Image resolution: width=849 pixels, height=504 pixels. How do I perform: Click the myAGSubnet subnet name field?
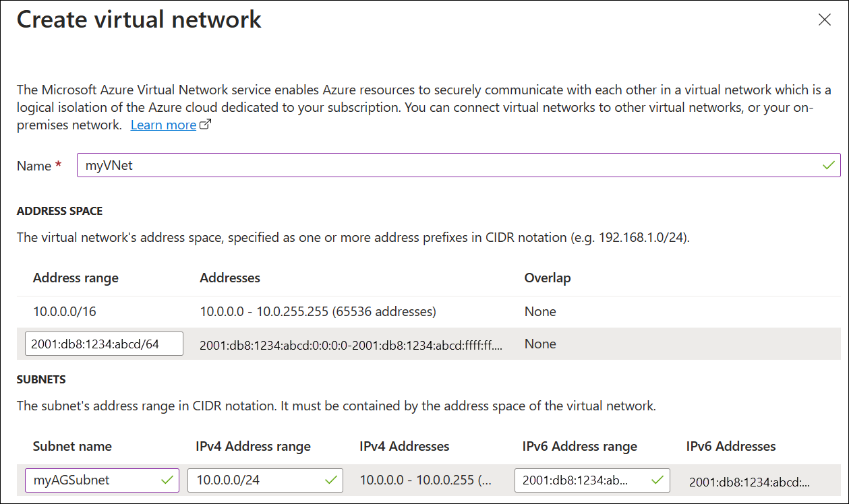click(x=88, y=480)
